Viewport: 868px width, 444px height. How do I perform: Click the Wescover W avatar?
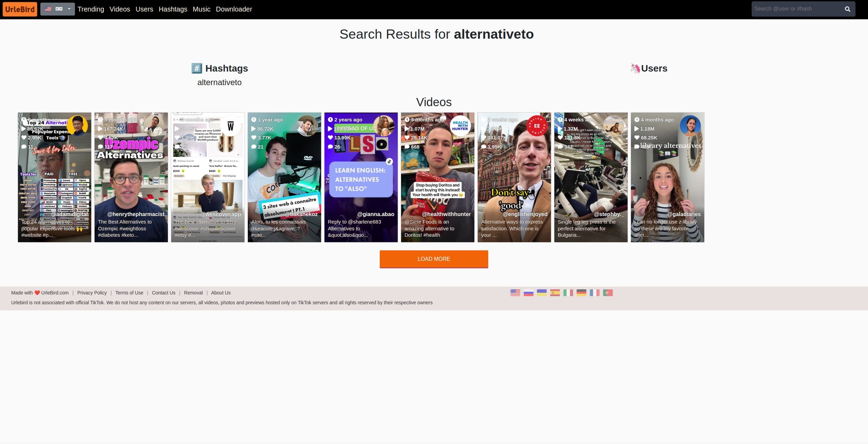click(231, 126)
